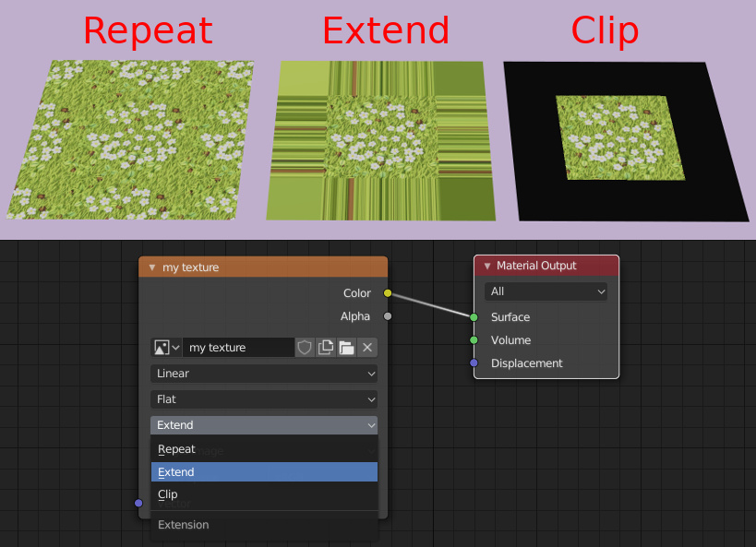Click the red Repeat heading
This screenshot has width=756, height=547.
click(x=148, y=31)
